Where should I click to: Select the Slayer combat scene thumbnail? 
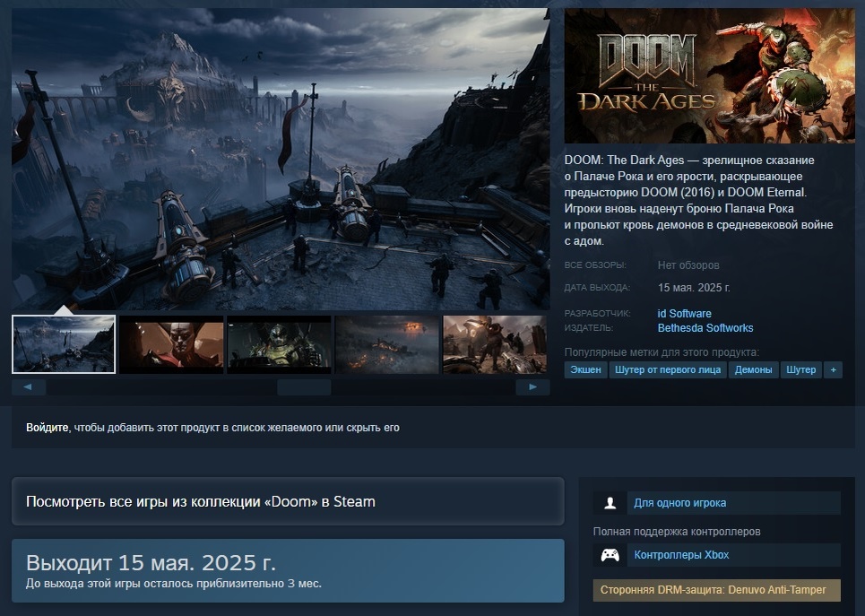(495, 344)
